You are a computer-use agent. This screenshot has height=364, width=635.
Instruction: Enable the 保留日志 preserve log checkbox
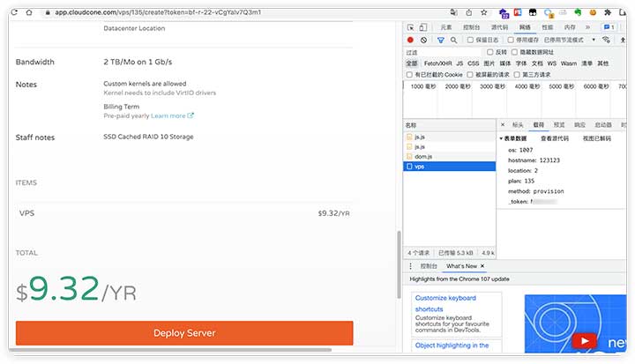click(x=470, y=40)
